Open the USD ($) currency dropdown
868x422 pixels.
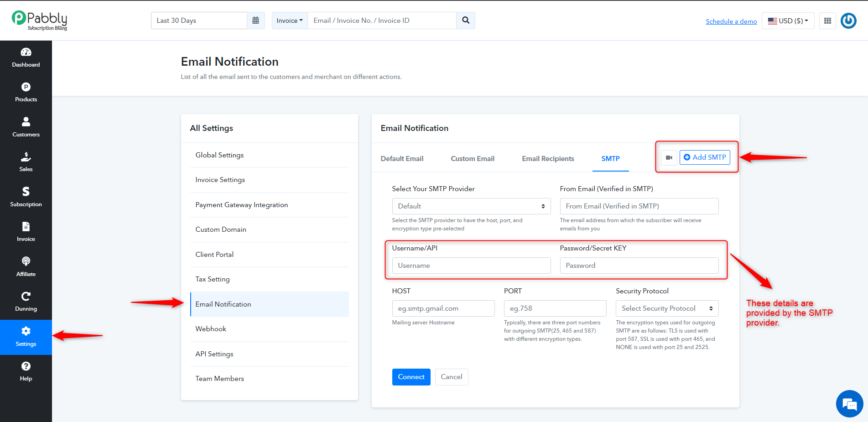(788, 21)
